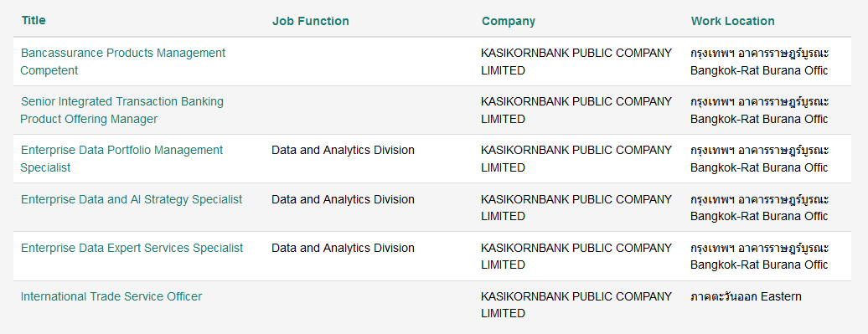Sort by the Work Location column header

[x=732, y=21]
